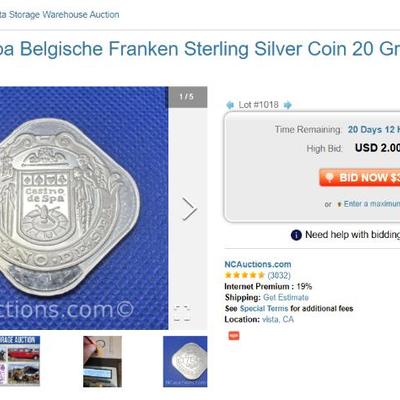Open Storage Warehouse Auction breadcrumb link
The width and height of the screenshot is (400, 400).
pos(59,15)
